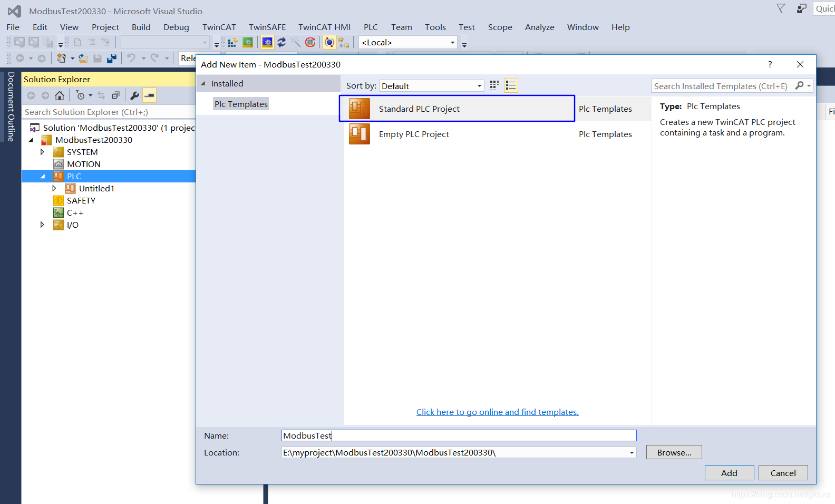Click the Search Installed Templates field
The height and width of the screenshot is (504, 835).
click(x=722, y=86)
